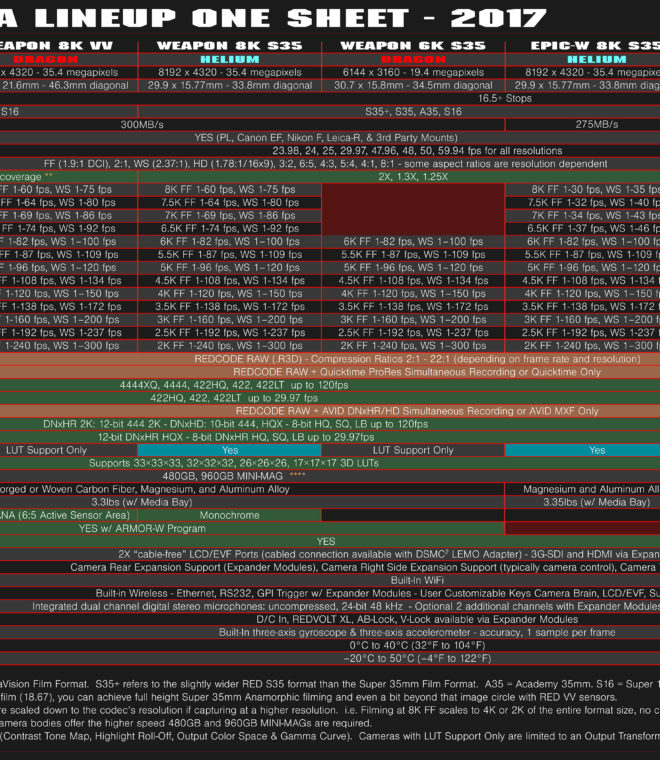Click 'Built-in Wireless - Ethernet, RS232' row
The width and height of the screenshot is (660, 760).
pos(330,594)
